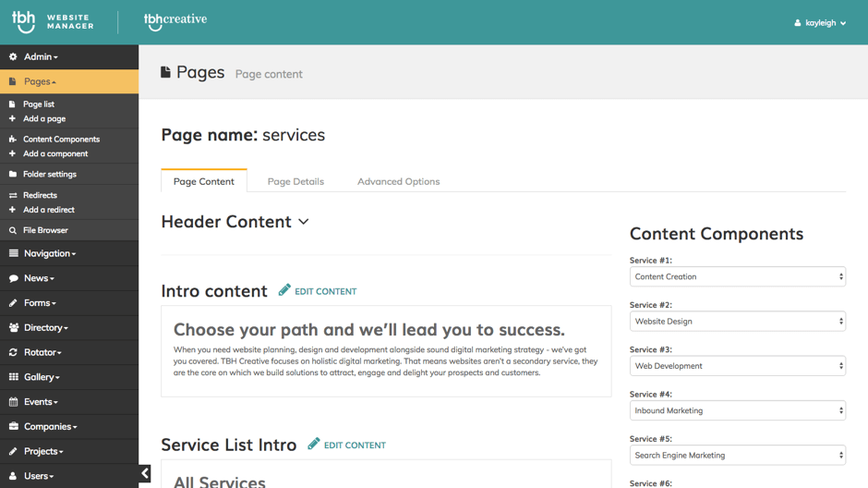The image size is (868, 488).
Task: Click the tbh Website Manager logo
Action: click(54, 21)
